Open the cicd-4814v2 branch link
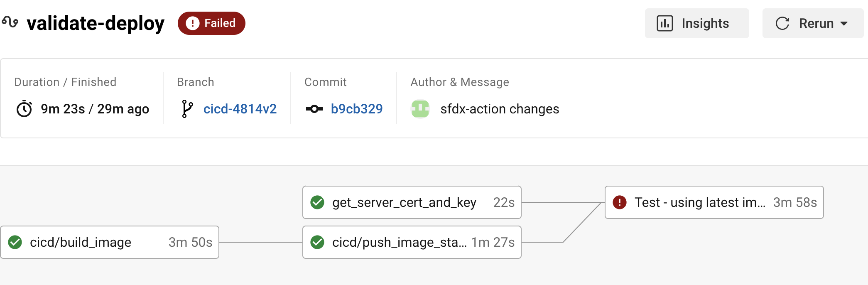This screenshot has width=868, height=285. pyautogui.click(x=240, y=109)
